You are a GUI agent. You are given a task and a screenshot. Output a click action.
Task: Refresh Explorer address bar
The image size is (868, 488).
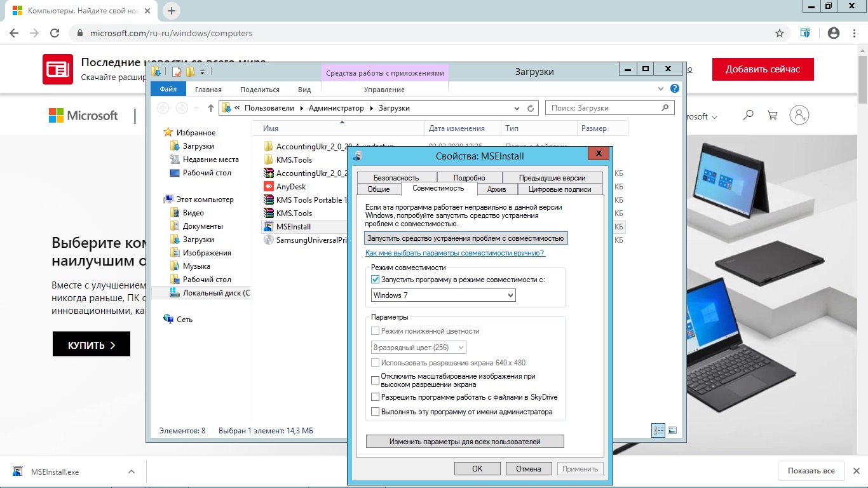click(531, 108)
